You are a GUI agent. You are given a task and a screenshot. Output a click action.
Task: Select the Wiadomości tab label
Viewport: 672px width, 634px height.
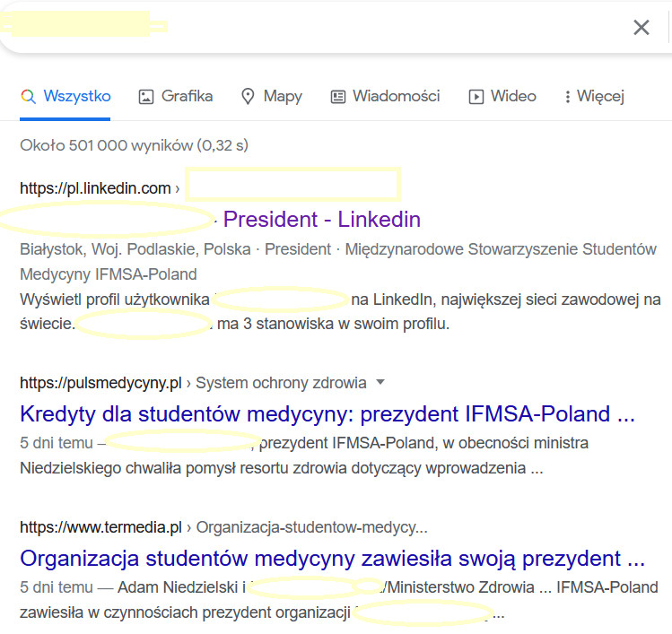[x=396, y=97]
